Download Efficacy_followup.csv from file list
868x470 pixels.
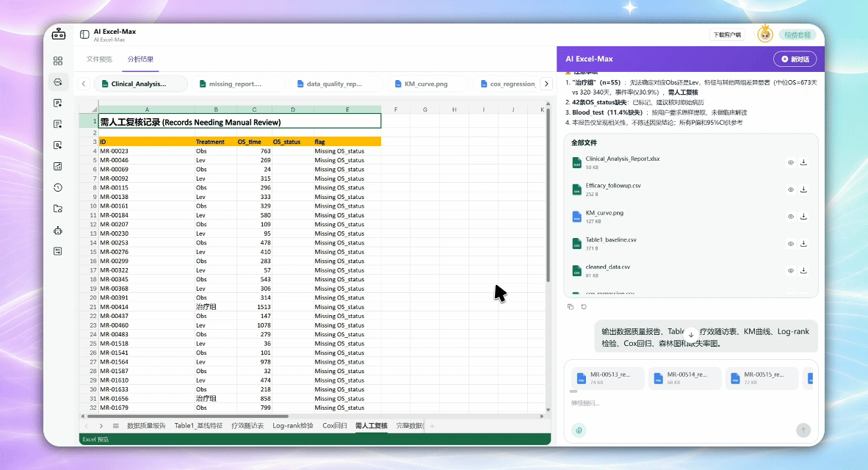803,189
